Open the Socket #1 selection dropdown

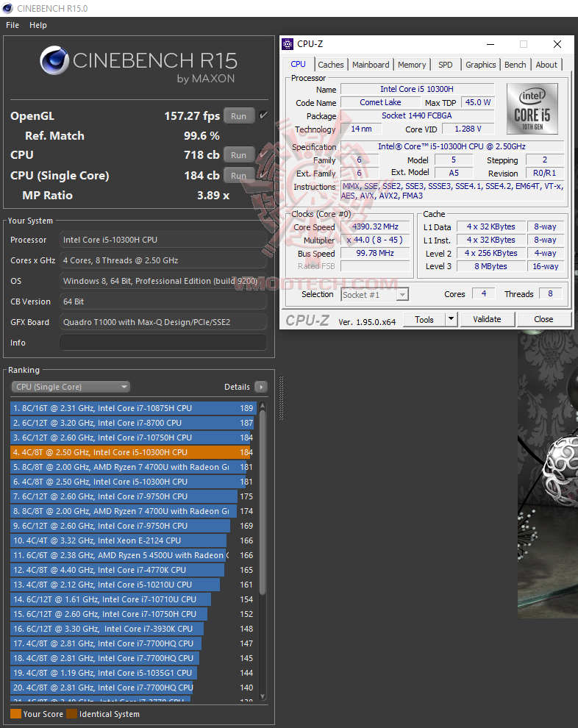click(375, 295)
